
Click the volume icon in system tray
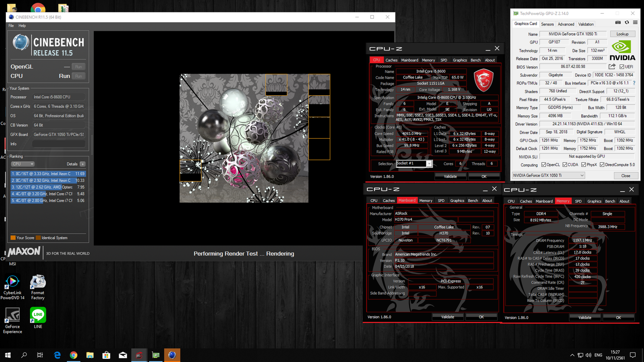[588, 355]
